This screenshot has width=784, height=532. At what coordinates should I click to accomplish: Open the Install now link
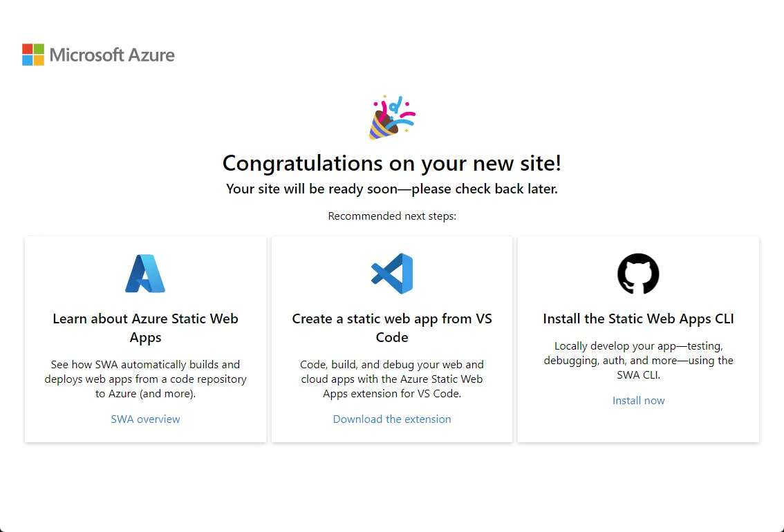point(639,401)
